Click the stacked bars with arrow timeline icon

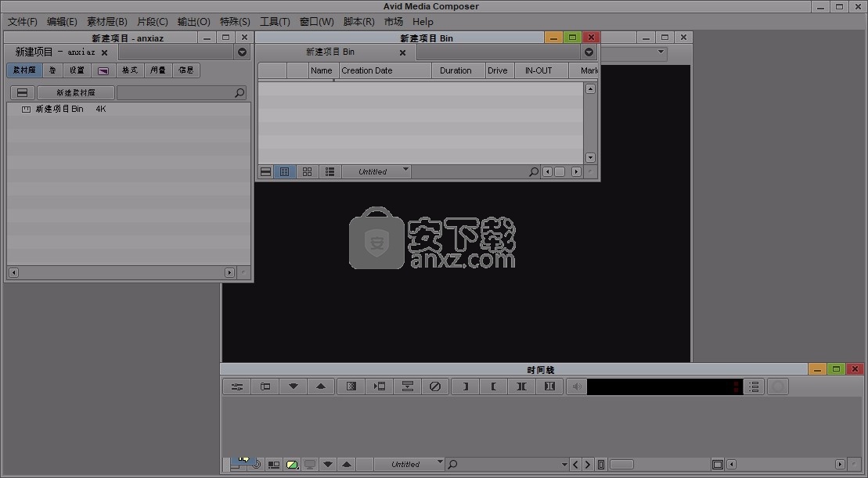click(408, 386)
